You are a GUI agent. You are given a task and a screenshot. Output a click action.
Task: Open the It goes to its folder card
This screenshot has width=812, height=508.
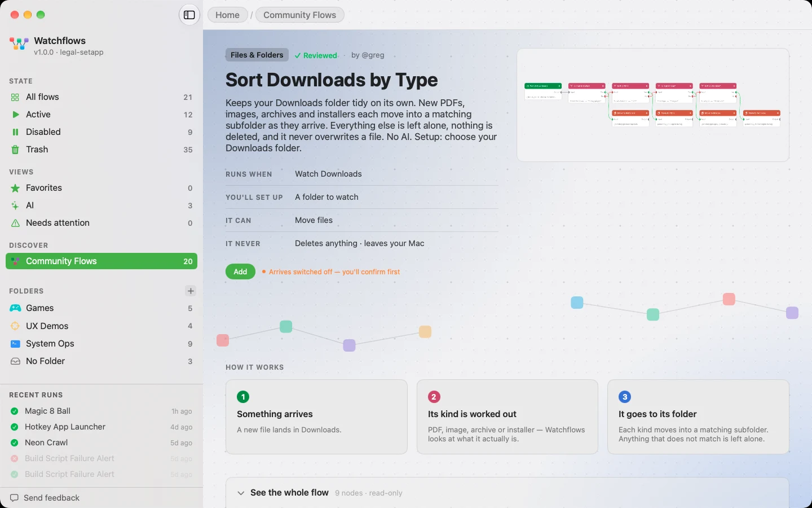698,417
